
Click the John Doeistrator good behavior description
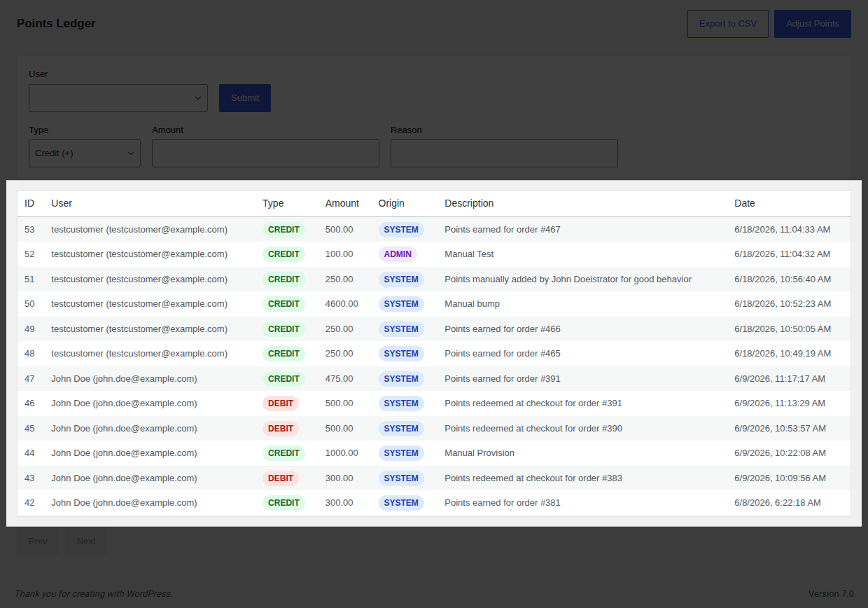568,279
